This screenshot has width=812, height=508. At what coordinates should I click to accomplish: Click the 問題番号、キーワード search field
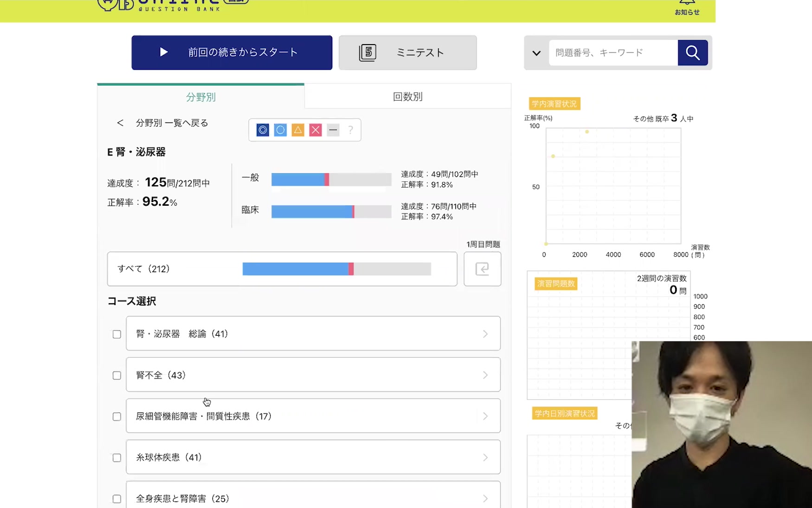coord(612,53)
